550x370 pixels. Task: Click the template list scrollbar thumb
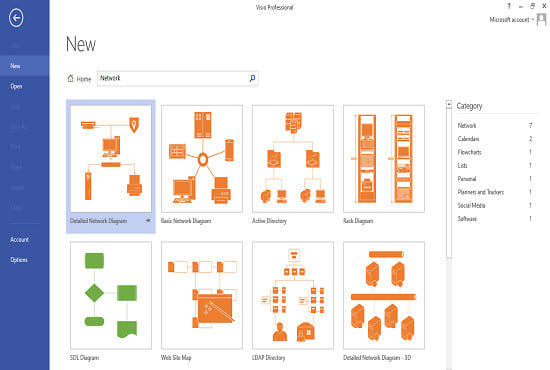click(449, 183)
